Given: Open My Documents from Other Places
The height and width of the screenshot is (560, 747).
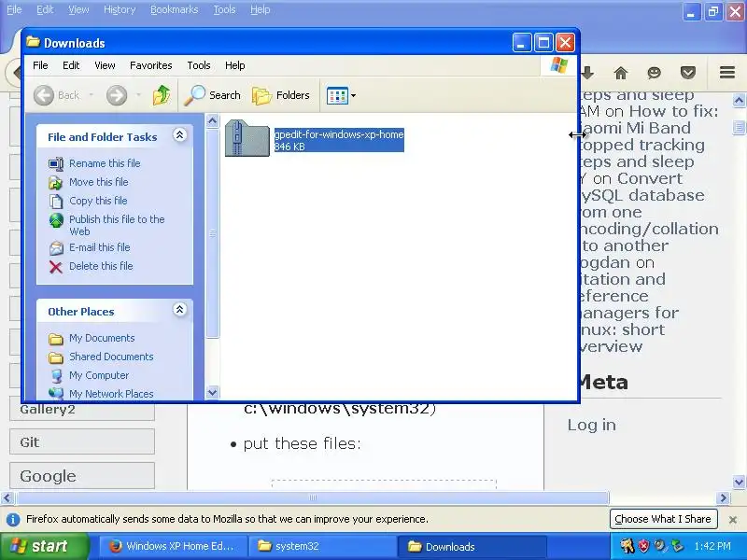Looking at the screenshot, I should 102,338.
